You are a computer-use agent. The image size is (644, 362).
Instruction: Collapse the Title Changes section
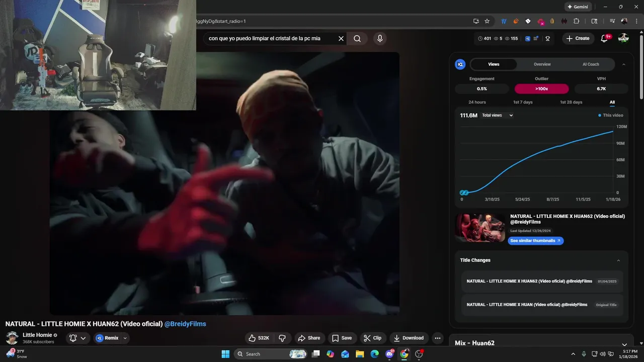pyautogui.click(x=618, y=260)
